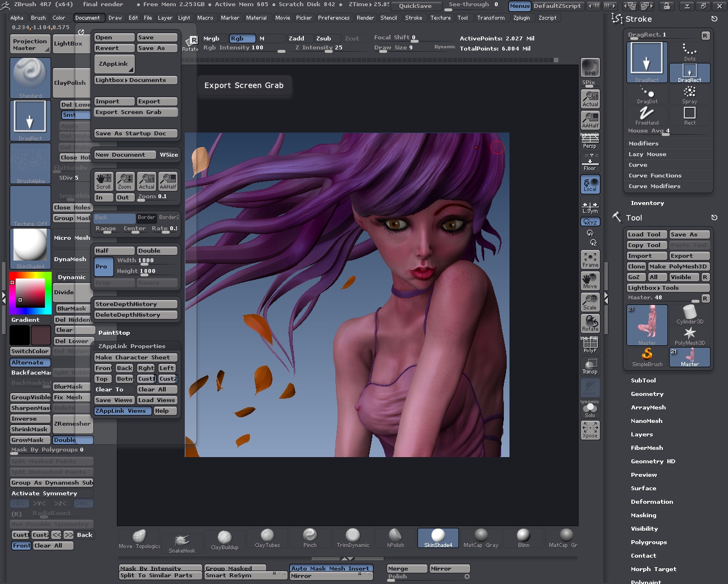Image resolution: width=728 pixels, height=584 pixels.
Task: Toggle the Solo mode icon
Action: tap(590, 410)
